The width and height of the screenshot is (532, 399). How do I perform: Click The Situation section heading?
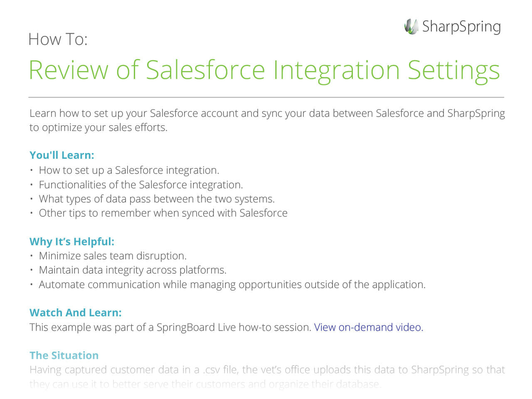pos(64,355)
